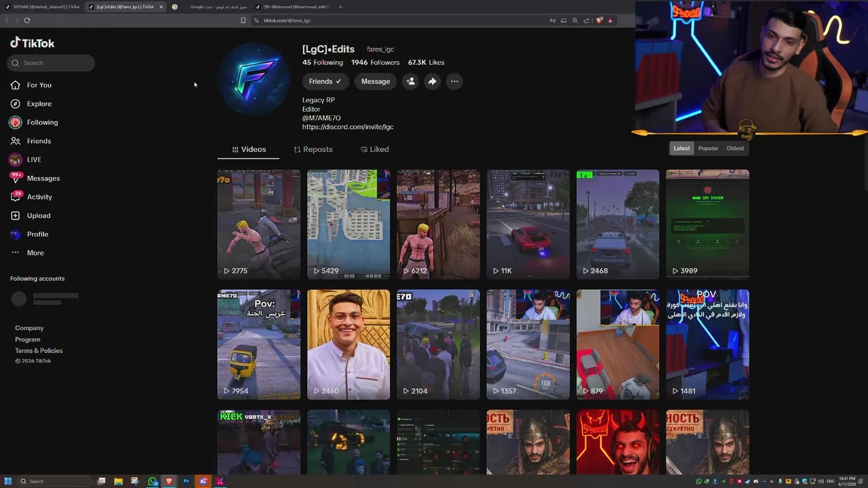Click the [LgC] profile avatar
This screenshot has height=488, width=868.
tap(254, 79)
